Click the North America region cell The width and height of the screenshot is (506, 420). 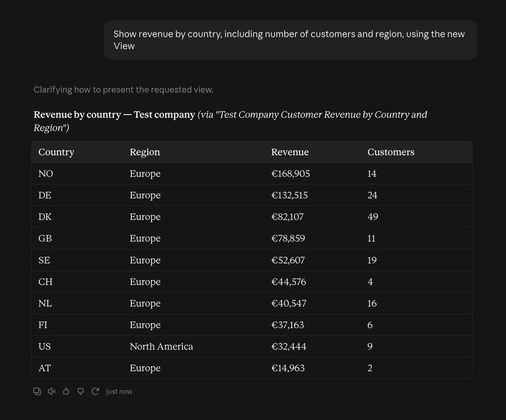pyautogui.click(x=161, y=346)
